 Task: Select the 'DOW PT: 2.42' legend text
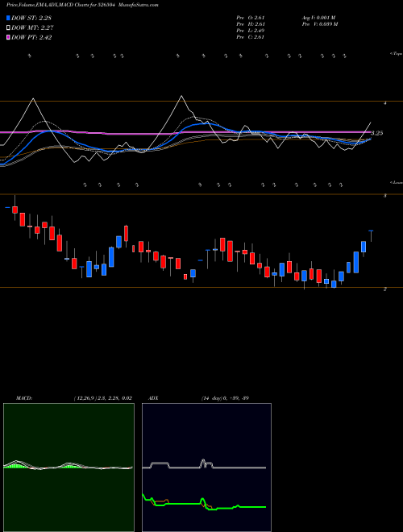pos(31,37)
